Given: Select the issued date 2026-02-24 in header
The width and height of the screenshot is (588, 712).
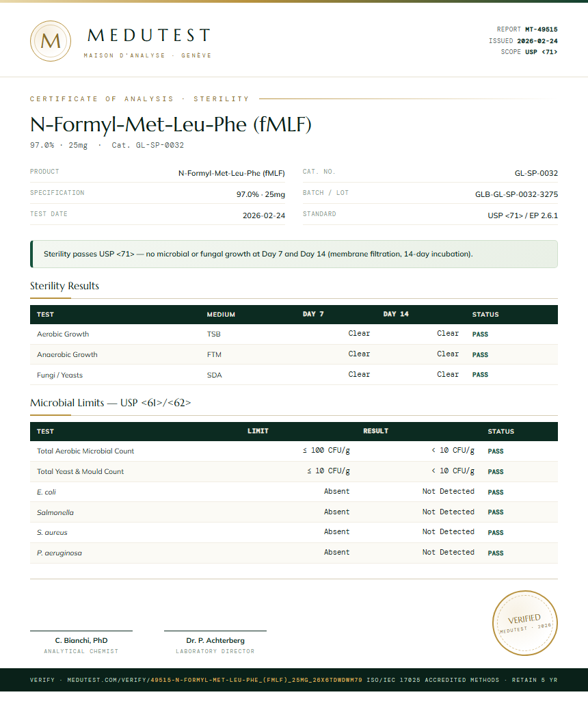Looking at the screenshot, I should 537,41.
